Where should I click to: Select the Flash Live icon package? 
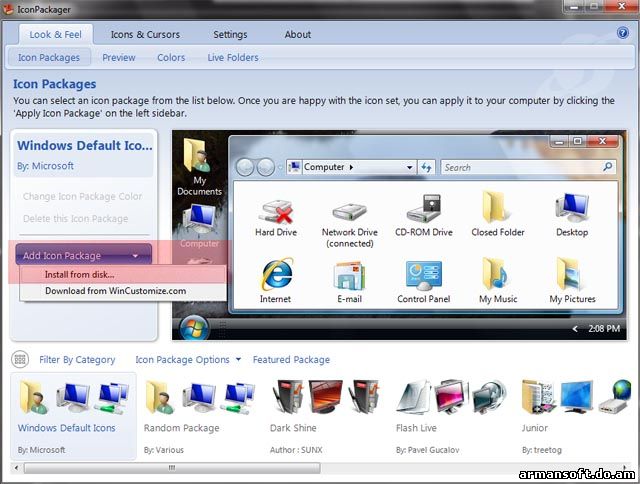[x=451, y=416]
